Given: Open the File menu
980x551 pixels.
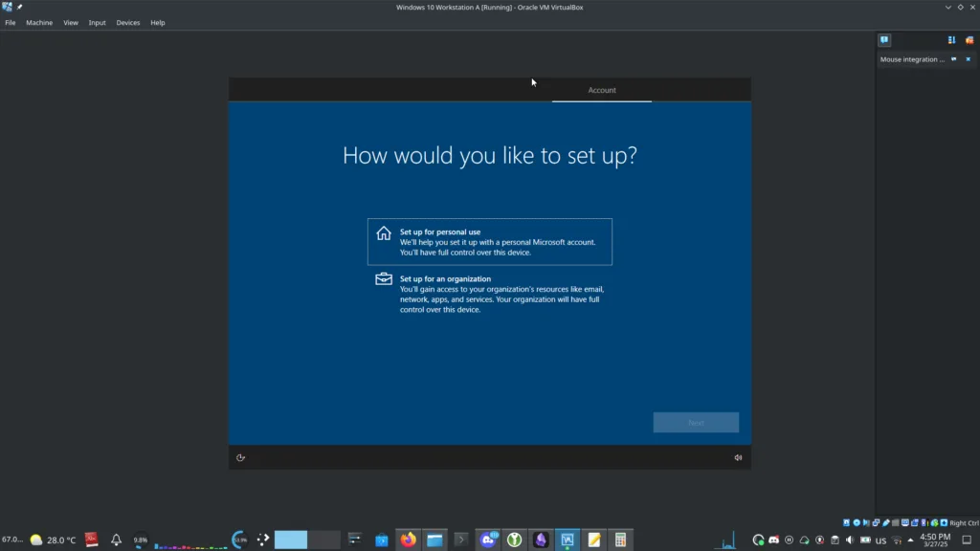Looking at the screenshot, I should [10, 23].
